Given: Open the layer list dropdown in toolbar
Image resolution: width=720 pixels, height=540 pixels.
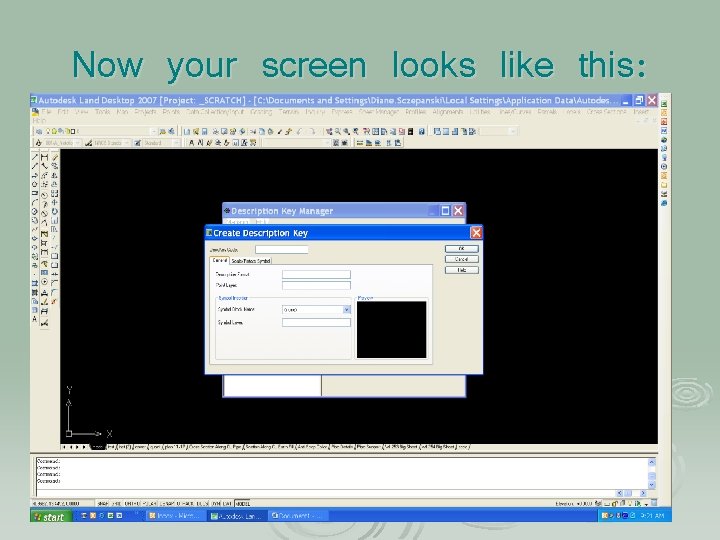Looking at the screenshot, I should [154, 131].
